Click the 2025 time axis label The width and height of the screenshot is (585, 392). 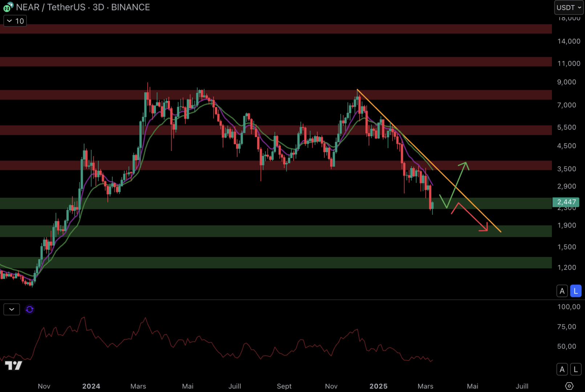(378, 386)
